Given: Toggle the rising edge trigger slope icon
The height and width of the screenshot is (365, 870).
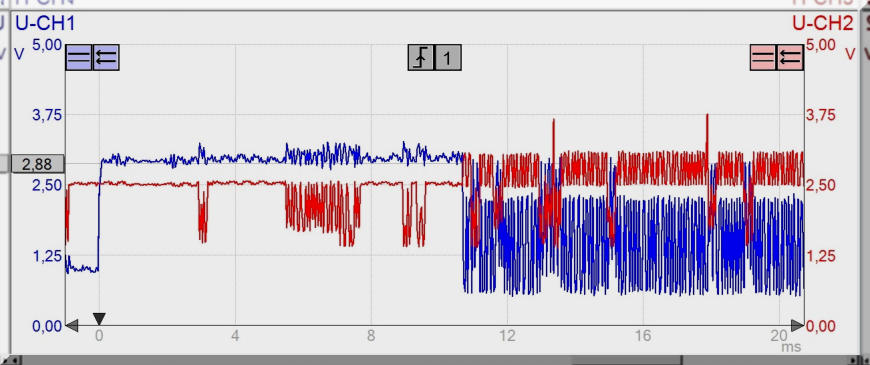Looking at the screenshot, I should pyautogui.click(x=421, y=57).
